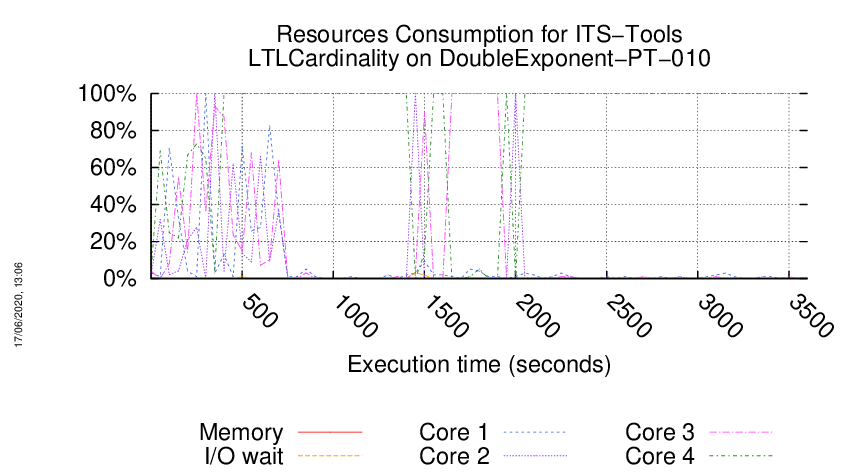Image resolution: width=850 pixels, height=475 pixels.
Task: Click the magenta Core 3 legend line
Action: point(740,432)
